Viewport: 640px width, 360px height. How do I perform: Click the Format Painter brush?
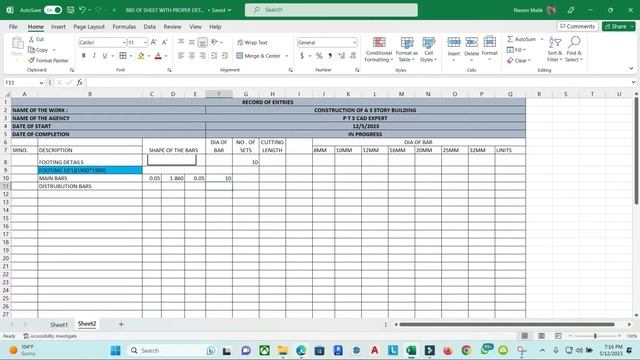31,60
